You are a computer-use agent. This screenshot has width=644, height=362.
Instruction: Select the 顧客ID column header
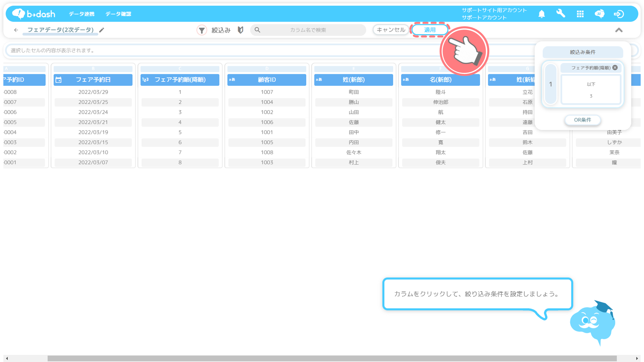[267, 80]
